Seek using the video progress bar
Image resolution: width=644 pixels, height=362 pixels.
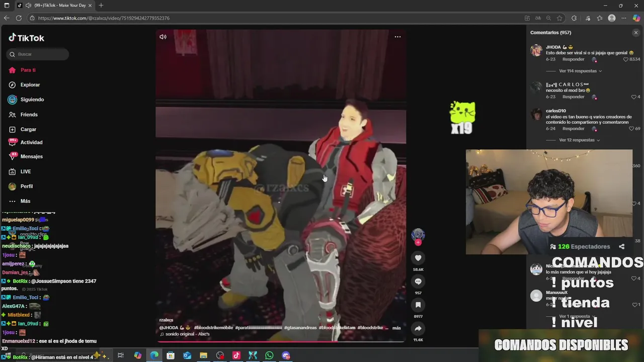[281, 341]
